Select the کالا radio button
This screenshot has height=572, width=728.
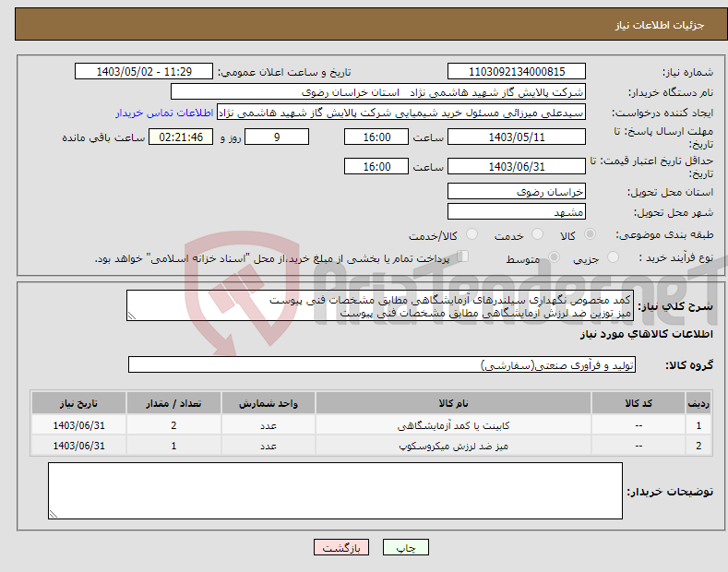(x=591, y=234)
